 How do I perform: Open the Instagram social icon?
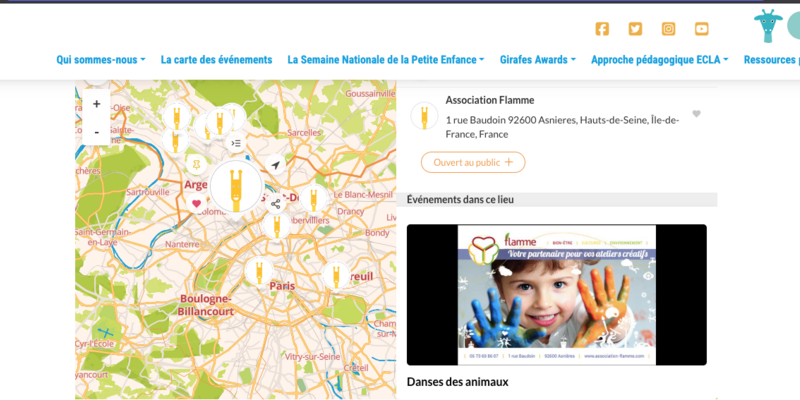pos(668,29)
